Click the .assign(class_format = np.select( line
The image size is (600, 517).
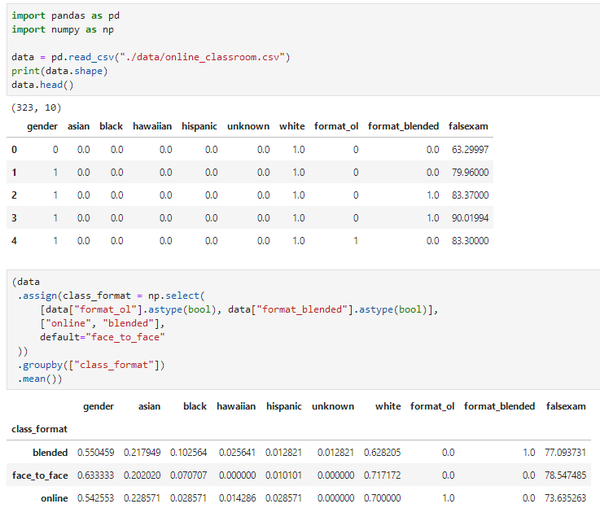point(111,295)
